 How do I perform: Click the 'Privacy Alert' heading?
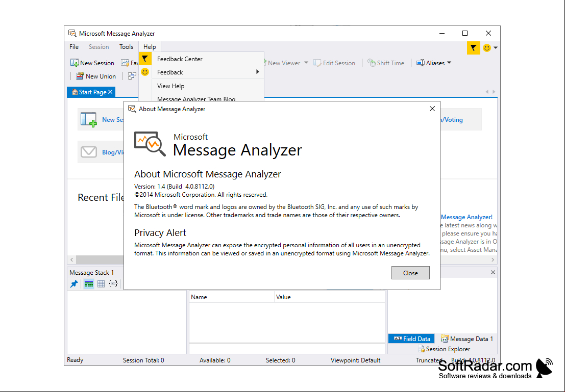pyautogui.click(x=160, y=233)
